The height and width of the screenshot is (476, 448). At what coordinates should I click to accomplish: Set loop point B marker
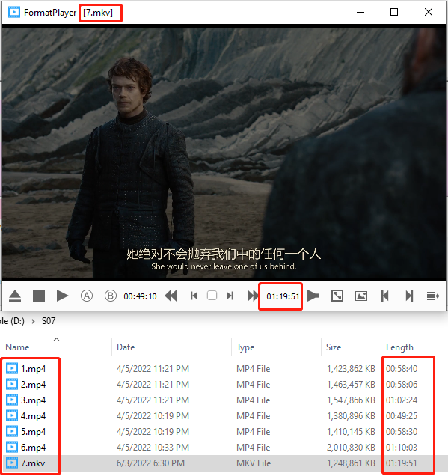(111, 296)
